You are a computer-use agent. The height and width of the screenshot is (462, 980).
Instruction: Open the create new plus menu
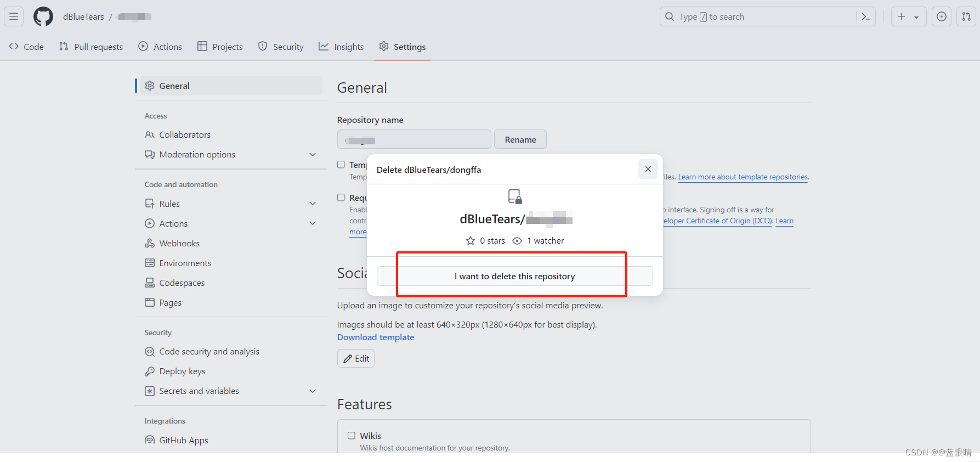[909, 16]
